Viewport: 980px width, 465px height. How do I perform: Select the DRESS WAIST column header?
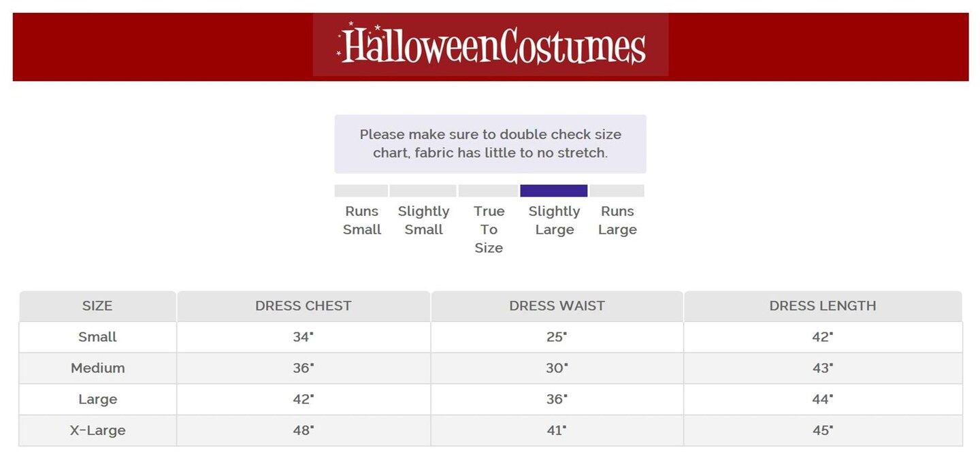[x=557, y=306]
